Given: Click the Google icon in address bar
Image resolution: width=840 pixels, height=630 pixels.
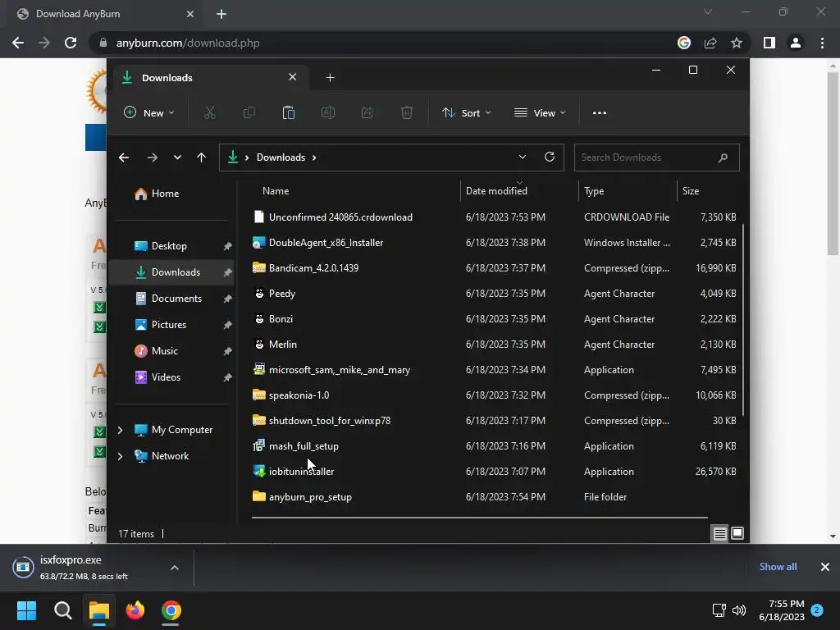Looking at the screenshot, I should (684, 43).
